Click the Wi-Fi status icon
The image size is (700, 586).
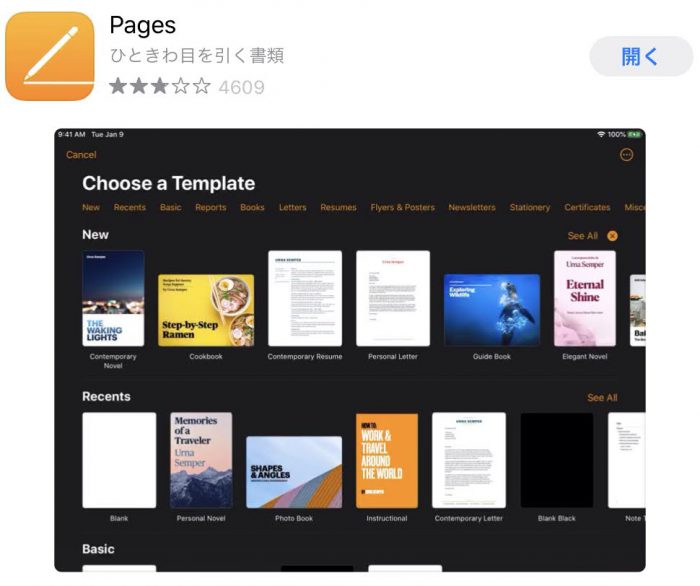click(x=601, y=134)
